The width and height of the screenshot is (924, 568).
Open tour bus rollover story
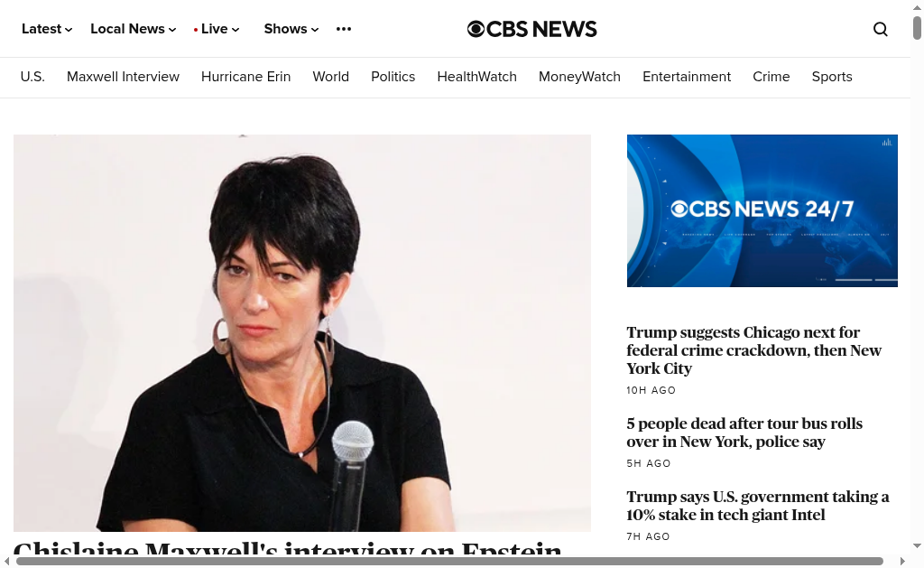click(x=744, y=433)
